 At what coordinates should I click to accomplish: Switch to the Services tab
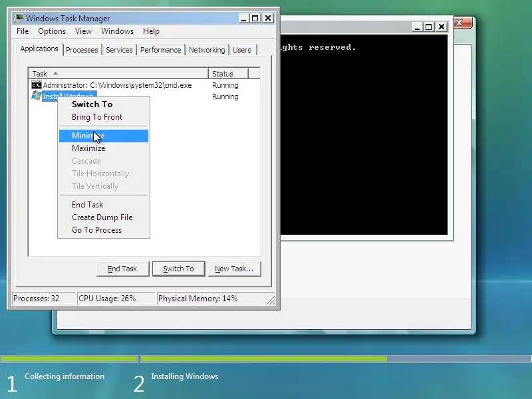coord(119,50)
